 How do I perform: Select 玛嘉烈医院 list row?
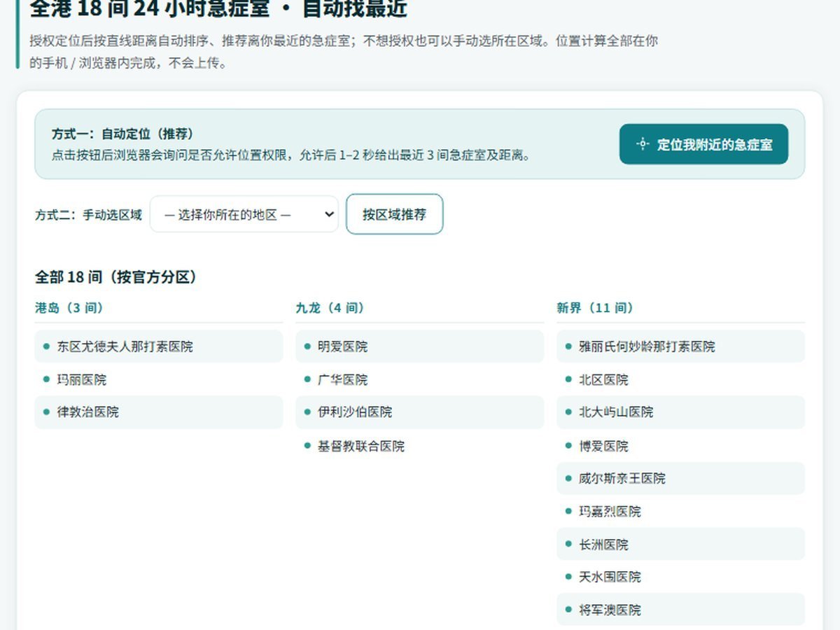tap(680, 512)
